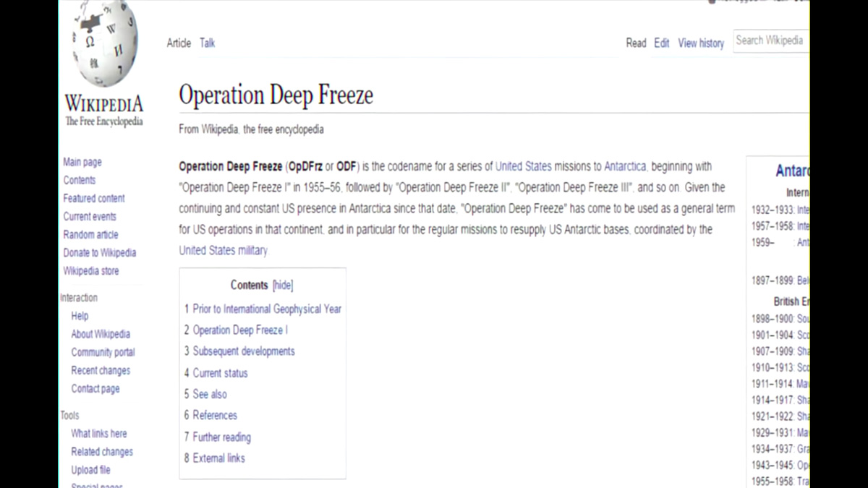This screenshot has height=488, width=868.
Task: Switch to the Article tab
Action: 179,43
